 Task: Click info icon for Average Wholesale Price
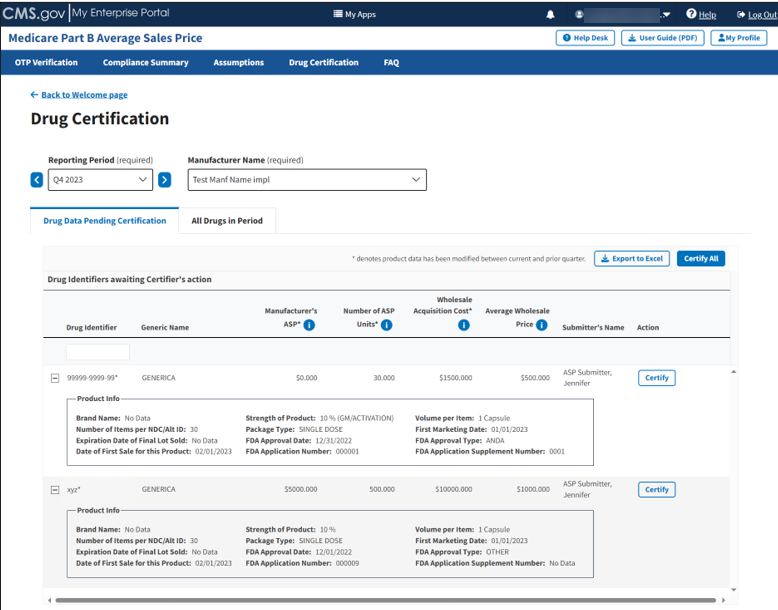coord(541,325)
